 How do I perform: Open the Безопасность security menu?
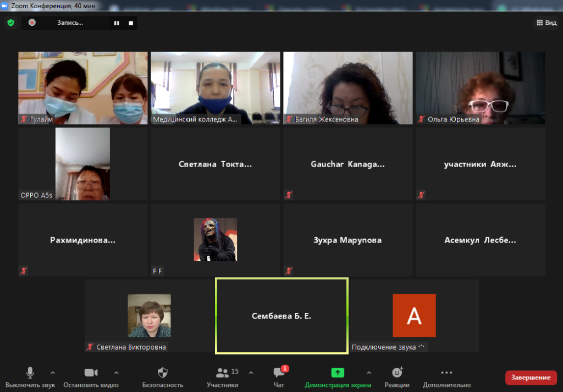162,377
